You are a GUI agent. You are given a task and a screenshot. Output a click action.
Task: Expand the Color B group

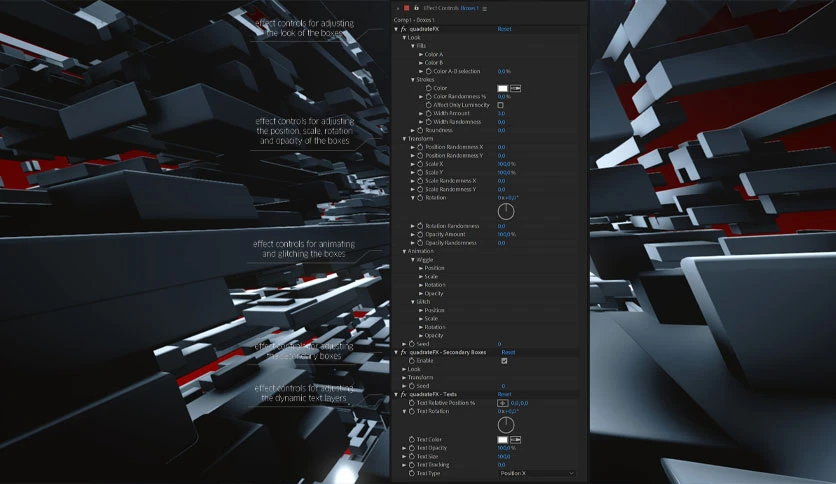click(421, 63)
